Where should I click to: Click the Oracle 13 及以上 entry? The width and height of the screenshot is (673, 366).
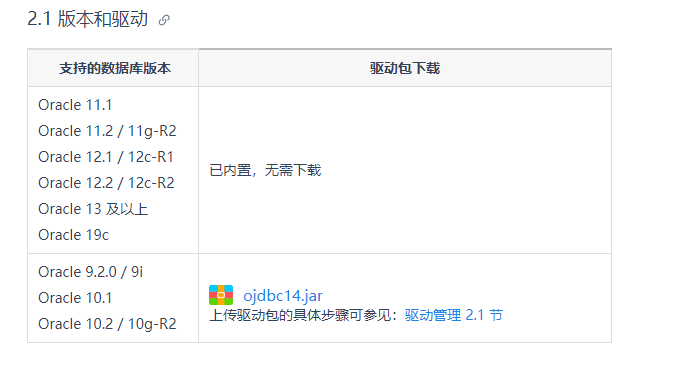coord(93,209)
